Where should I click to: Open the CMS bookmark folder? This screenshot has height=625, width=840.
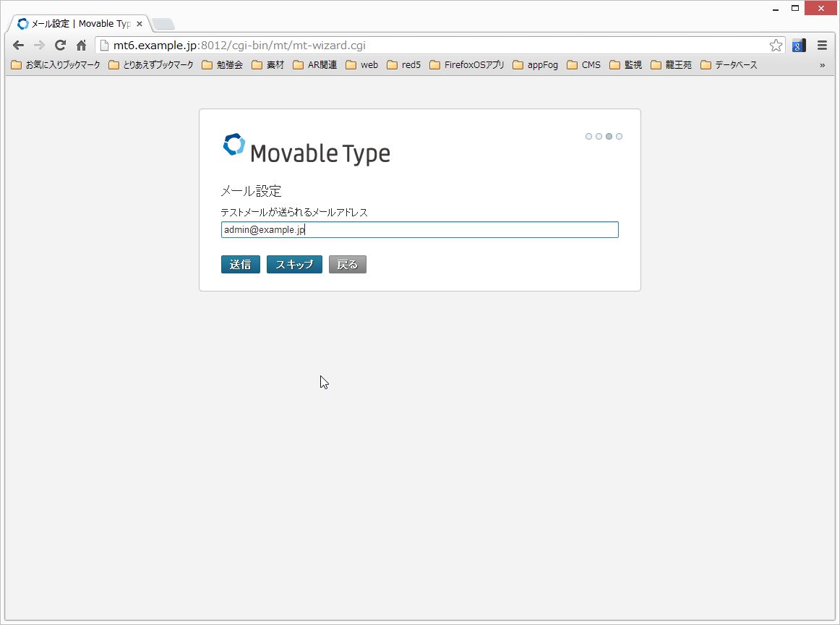tap(584, 65)
